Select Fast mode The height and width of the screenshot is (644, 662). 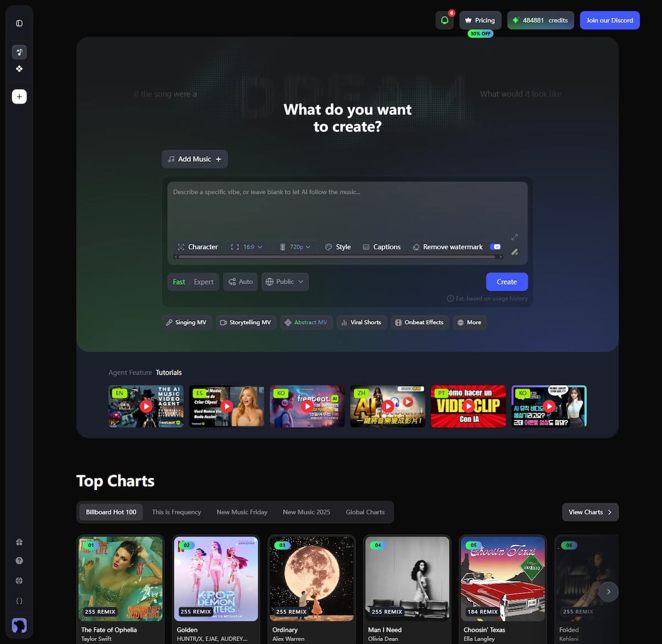tap(179, 282)
